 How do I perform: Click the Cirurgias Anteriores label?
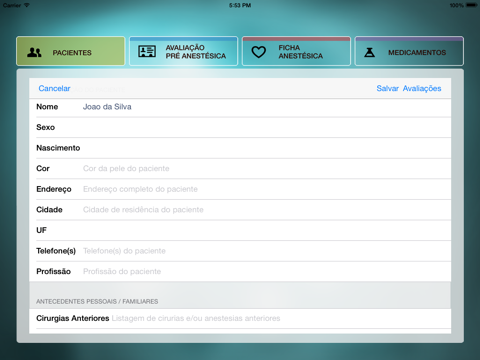73,318
